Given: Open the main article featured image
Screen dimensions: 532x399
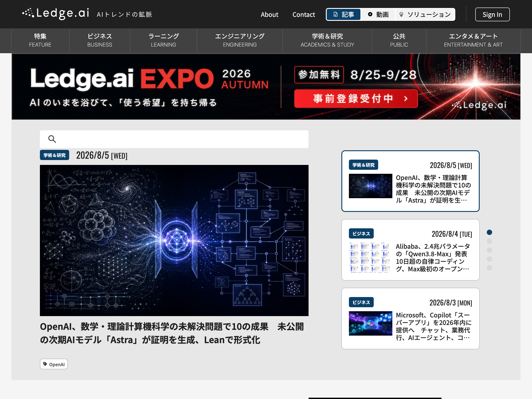Looking at the screenshot, I should click(x=174, y=240).
